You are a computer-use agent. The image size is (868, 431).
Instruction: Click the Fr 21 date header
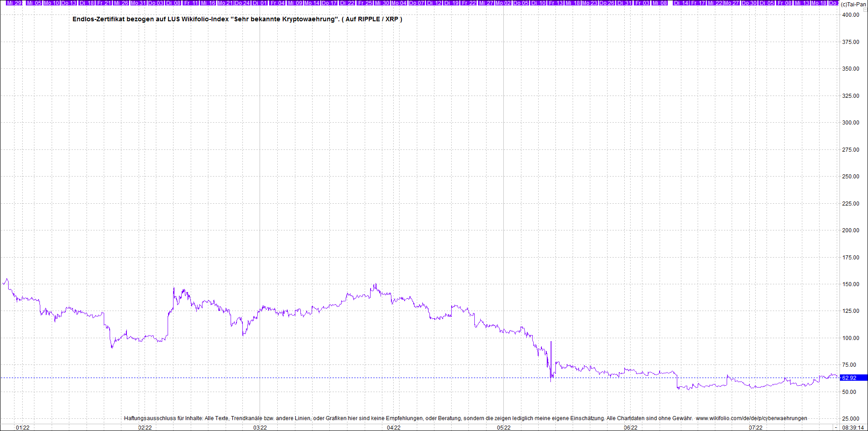tap(104, 3)
